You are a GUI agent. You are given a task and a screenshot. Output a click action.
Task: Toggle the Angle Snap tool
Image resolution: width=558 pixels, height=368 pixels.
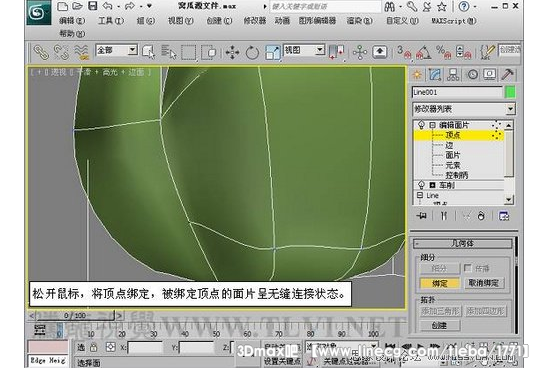423,52
